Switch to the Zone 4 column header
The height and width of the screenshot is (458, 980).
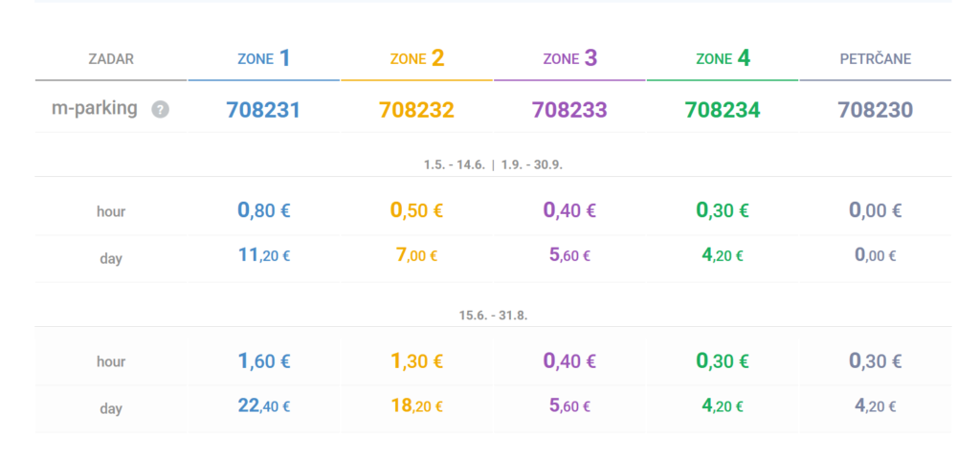[x=723, y=59]
